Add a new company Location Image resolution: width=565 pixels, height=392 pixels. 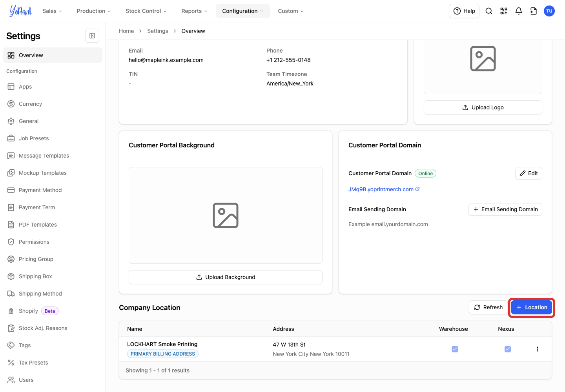click(x=532, y=307)
